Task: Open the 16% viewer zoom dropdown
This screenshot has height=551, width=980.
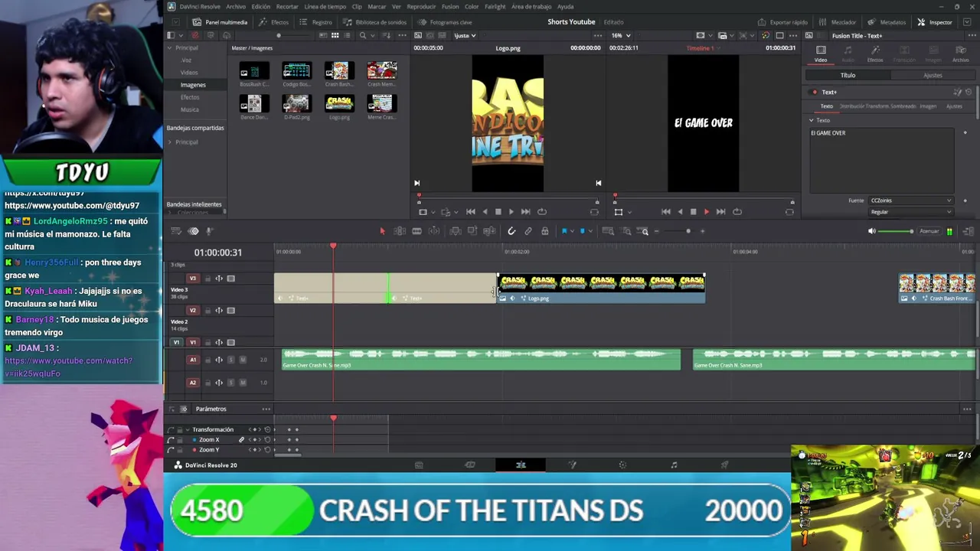Action: tap(621, 35)
